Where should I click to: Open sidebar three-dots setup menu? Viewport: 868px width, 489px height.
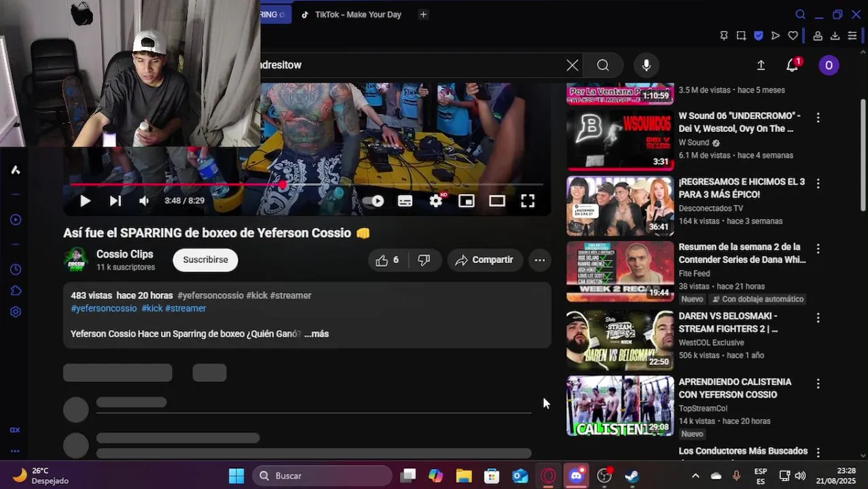[x=15, y=451]
